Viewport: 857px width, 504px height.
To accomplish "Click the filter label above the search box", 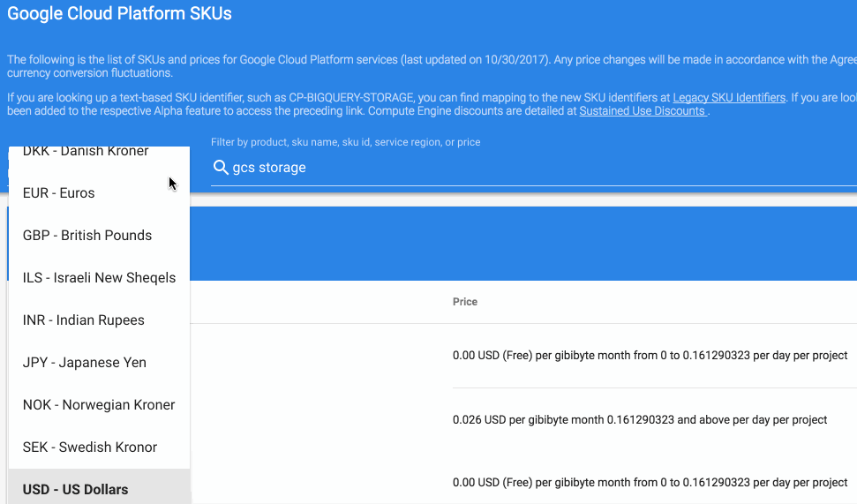I will [x=345, y=142].
